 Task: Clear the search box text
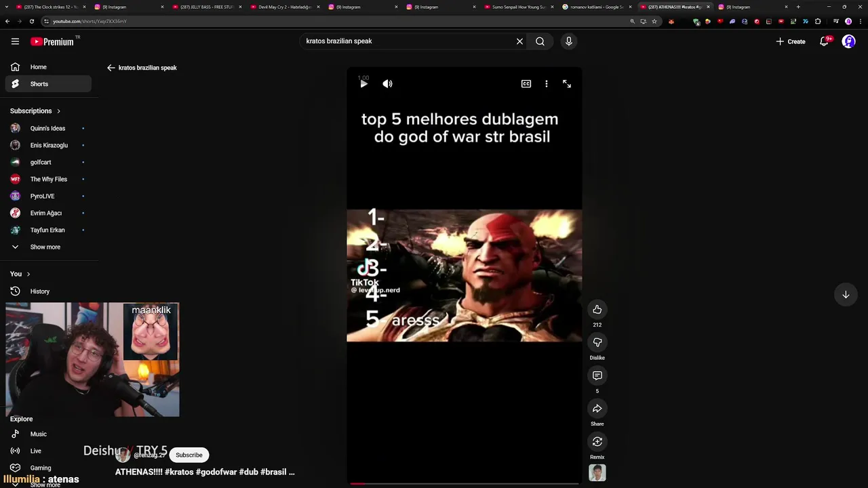519,41
